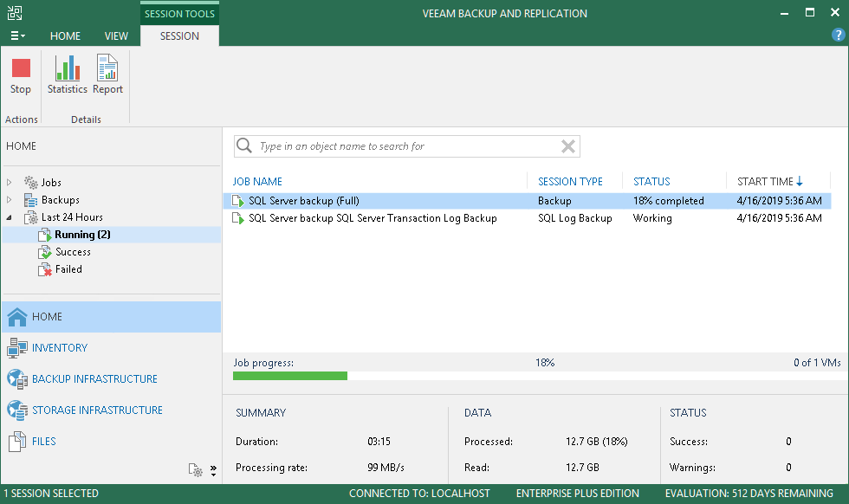This screenshot has height=504, width=849.
Task: Click the Processed 12.7 GB (18%) value
Action: coord(597,441)
